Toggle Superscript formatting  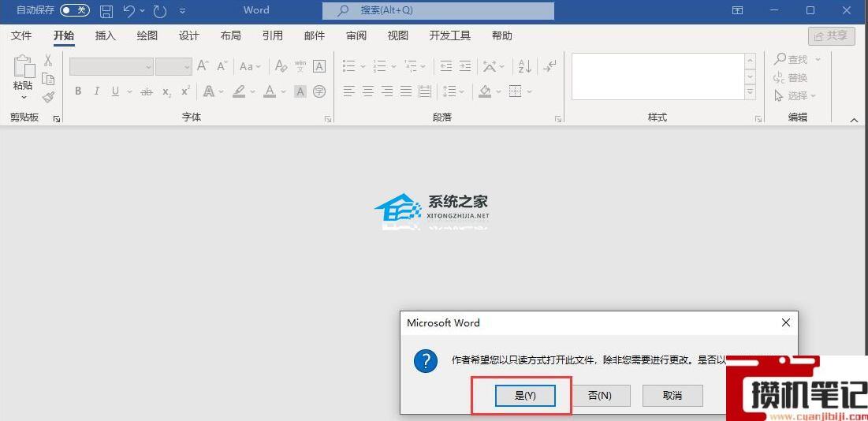186,91
